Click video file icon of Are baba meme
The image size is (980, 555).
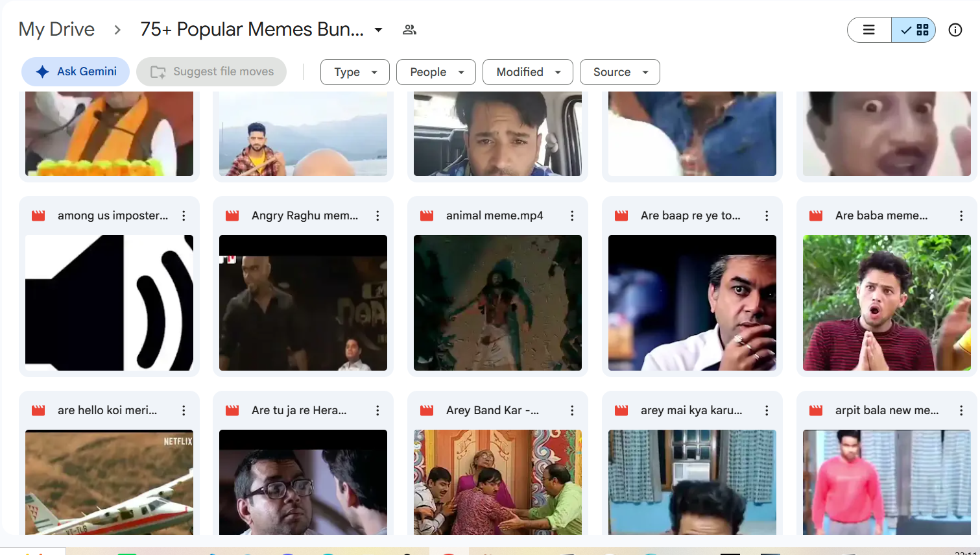(816, 216)
